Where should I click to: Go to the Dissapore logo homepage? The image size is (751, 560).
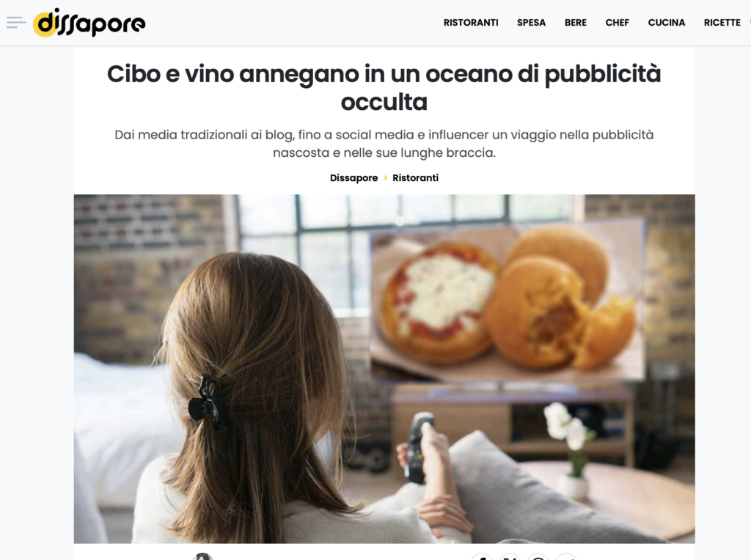(89, 23)
